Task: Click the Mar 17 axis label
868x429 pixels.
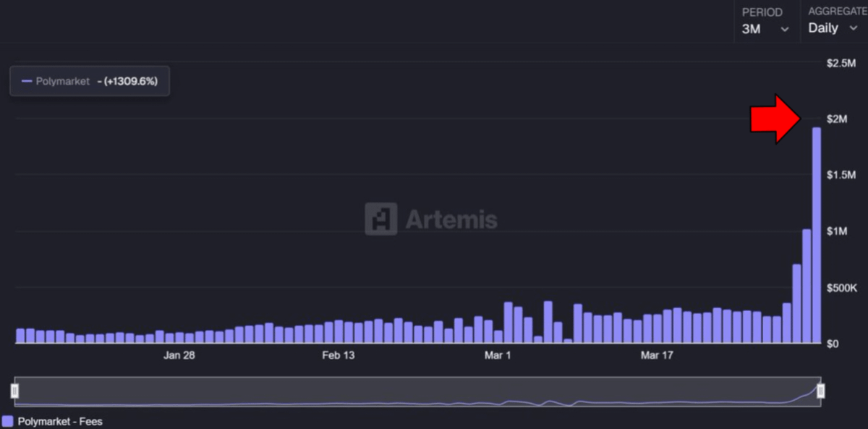Action: (658, 355)
